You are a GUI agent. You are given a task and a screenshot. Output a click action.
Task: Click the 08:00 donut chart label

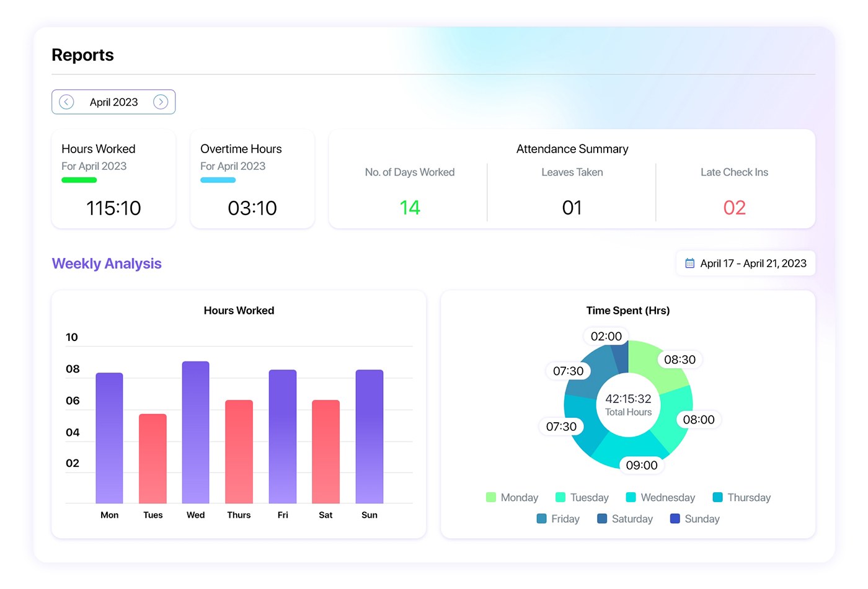click(699, 420)
